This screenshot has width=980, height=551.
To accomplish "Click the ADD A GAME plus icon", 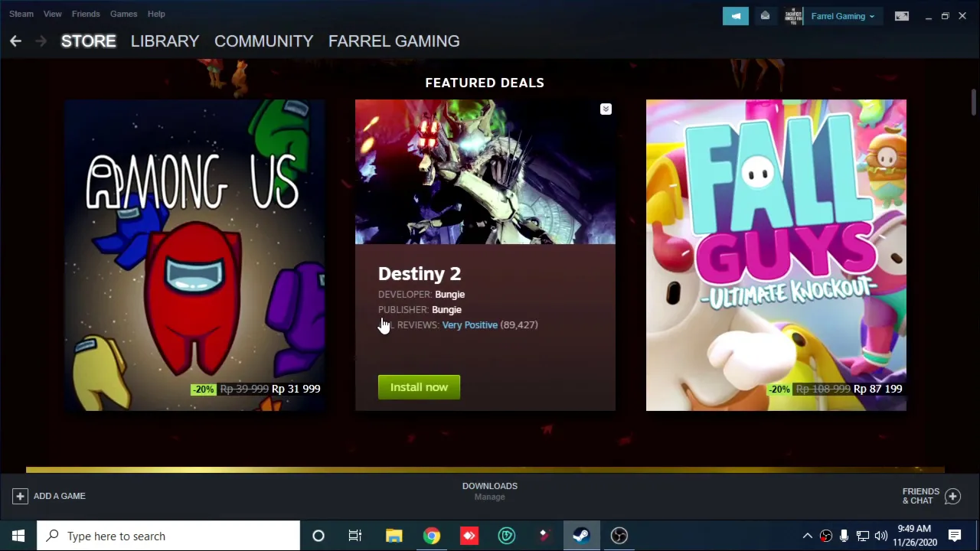I will pyautogui.click(x=20, y=496).
